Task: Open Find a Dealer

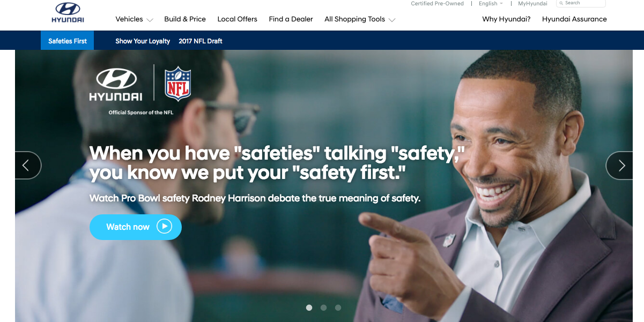Action: pos(291,19)
